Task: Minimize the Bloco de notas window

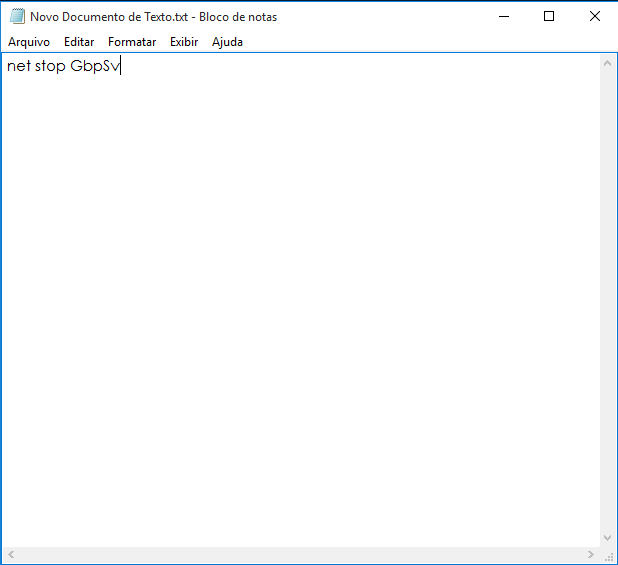Action: pos(503,17)
